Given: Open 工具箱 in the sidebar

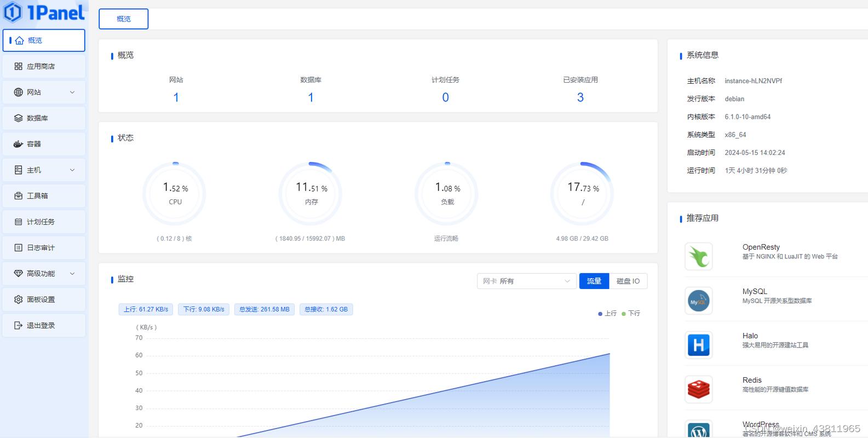Looking at the screenshot, I should (x=44, y=196).
